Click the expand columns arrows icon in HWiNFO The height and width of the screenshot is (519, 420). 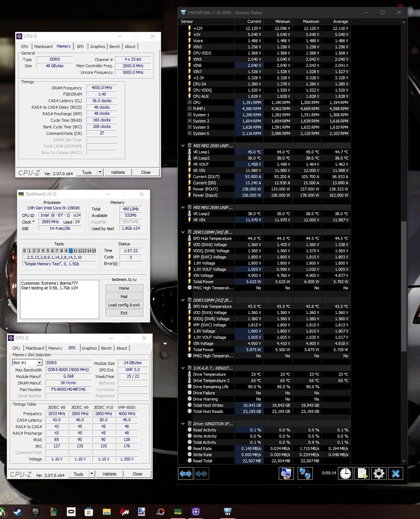click(x=185, y=473)
